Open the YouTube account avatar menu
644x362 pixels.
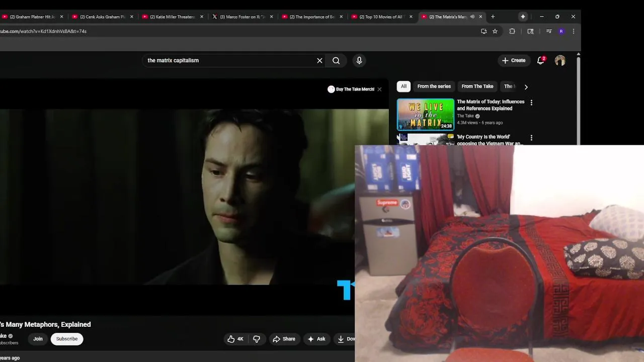pyautogui.click(x=560, y=60)
